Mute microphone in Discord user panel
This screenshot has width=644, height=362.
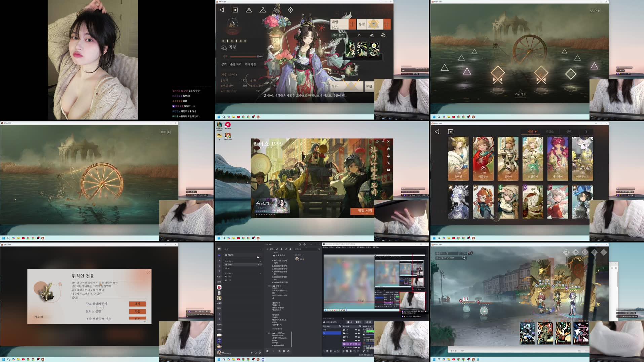pyautogui.click(x=252, y=353)
